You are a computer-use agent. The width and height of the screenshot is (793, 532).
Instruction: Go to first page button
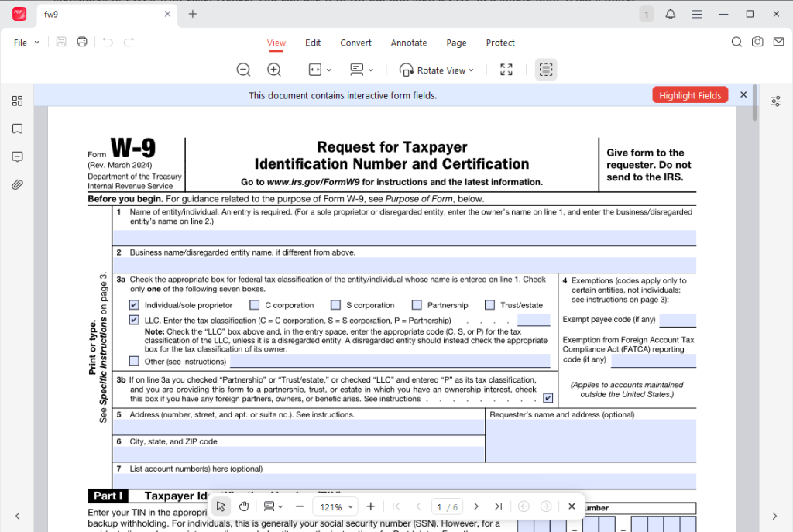click(x=396, y=506)
